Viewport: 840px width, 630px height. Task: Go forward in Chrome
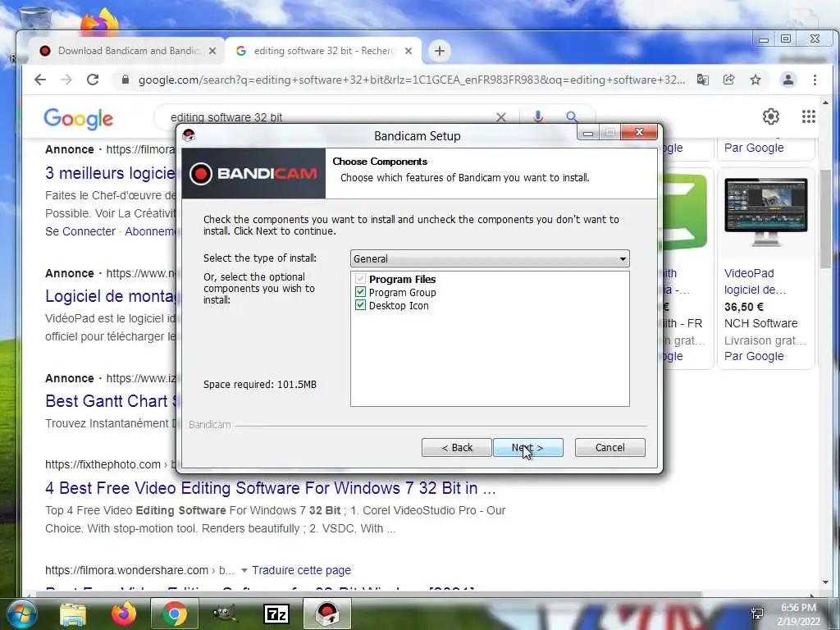point(66,80)
